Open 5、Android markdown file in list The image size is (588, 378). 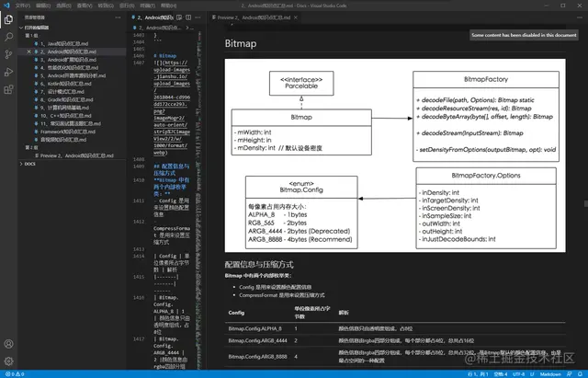point(73,75)
